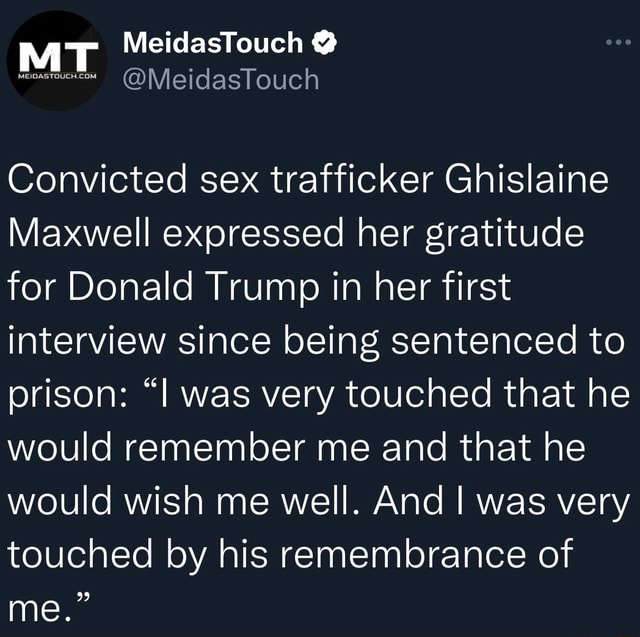Image resolution: width=640 pixels, height=637 pixels.
Task: Open the @MeidasTouch handle link
Action: [220, 79]
